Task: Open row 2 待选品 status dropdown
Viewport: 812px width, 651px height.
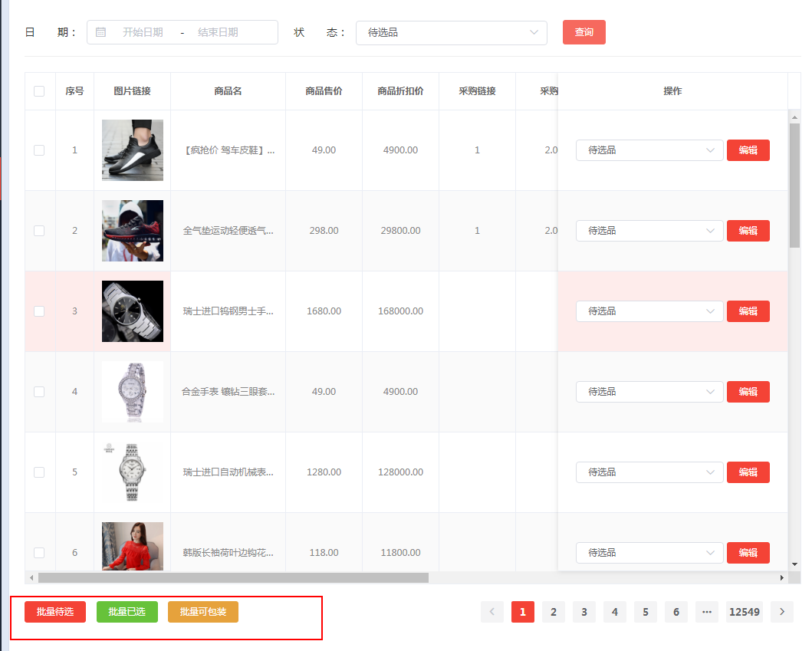Action: (649, 231)
